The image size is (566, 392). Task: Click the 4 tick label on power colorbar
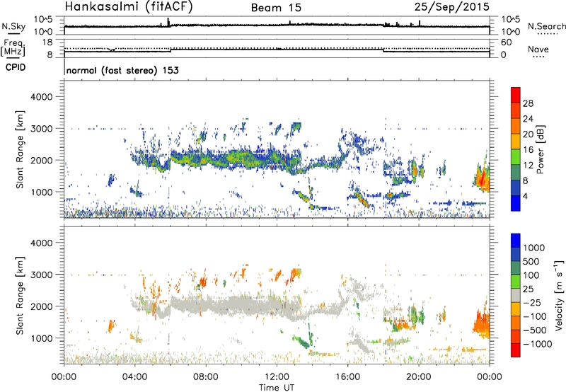526,196
